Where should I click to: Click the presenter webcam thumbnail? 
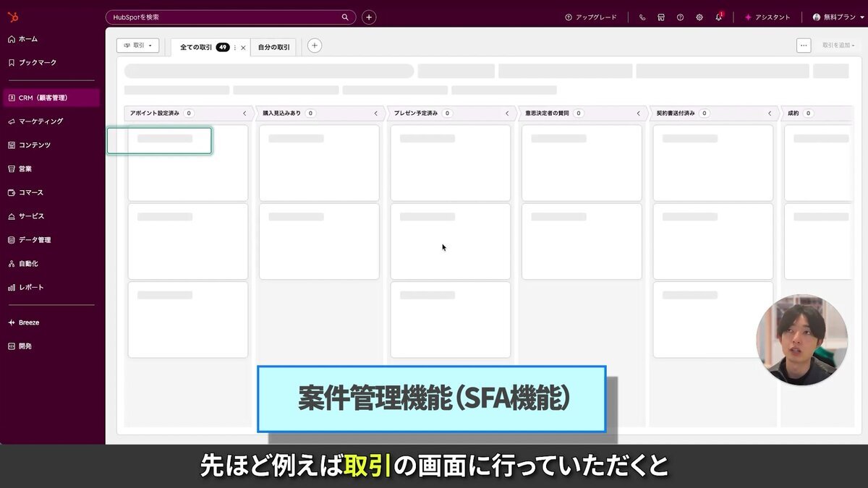click(x=801, y=338)
